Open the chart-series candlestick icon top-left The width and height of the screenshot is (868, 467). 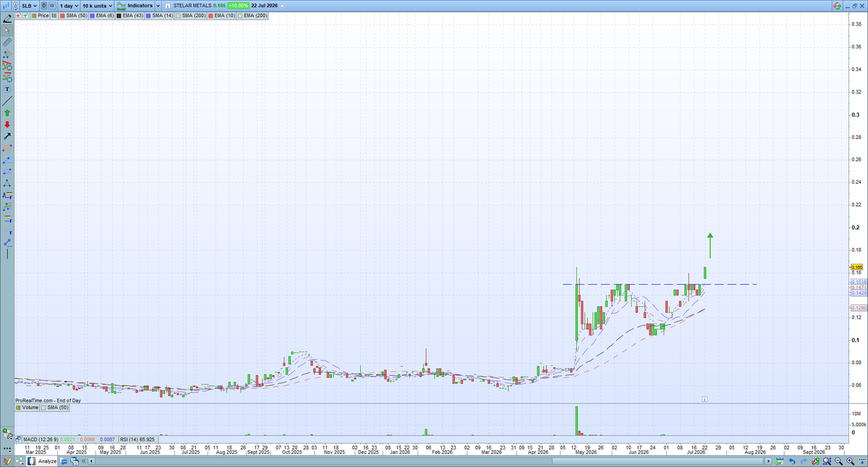point(7,5)
